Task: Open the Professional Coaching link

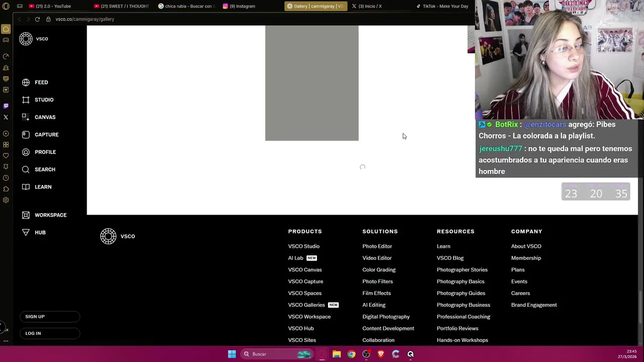Action: coord(463,317)
